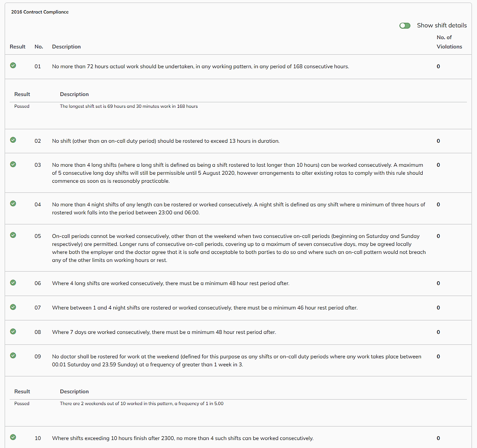Click the violations count for rule 01
Image resolution: width=477 pixels, height=448 pixels.
pos(438,66)
